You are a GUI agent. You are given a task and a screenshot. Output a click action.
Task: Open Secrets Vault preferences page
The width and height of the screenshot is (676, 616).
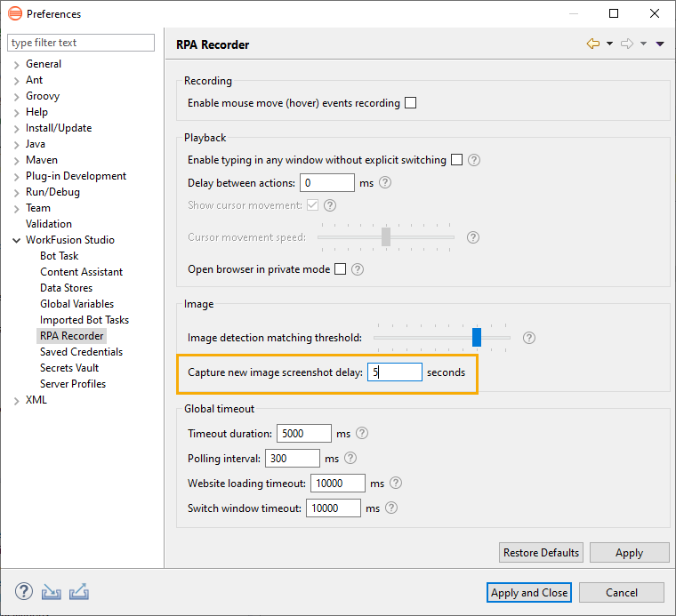pos(69,368)
